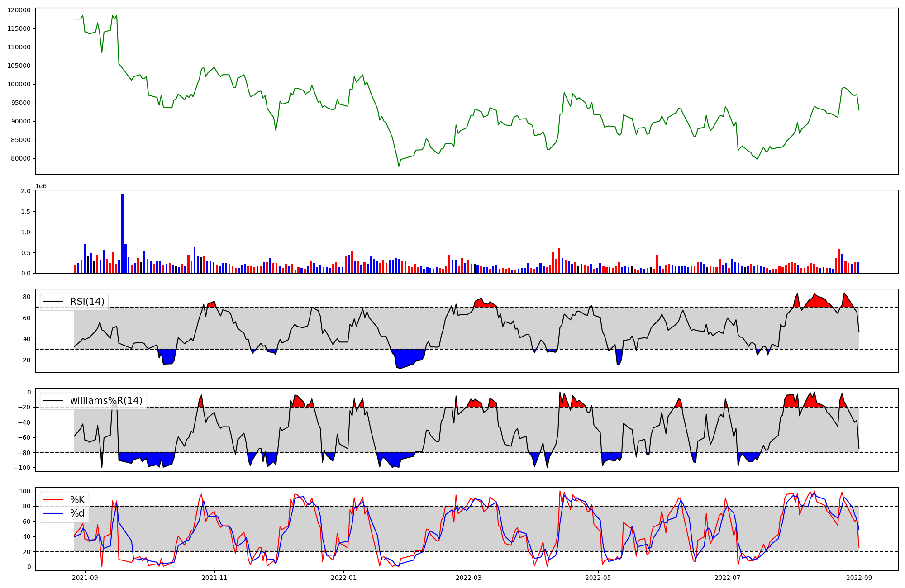Click the 2021-09 x-axis date label

(x=85, y=578)
